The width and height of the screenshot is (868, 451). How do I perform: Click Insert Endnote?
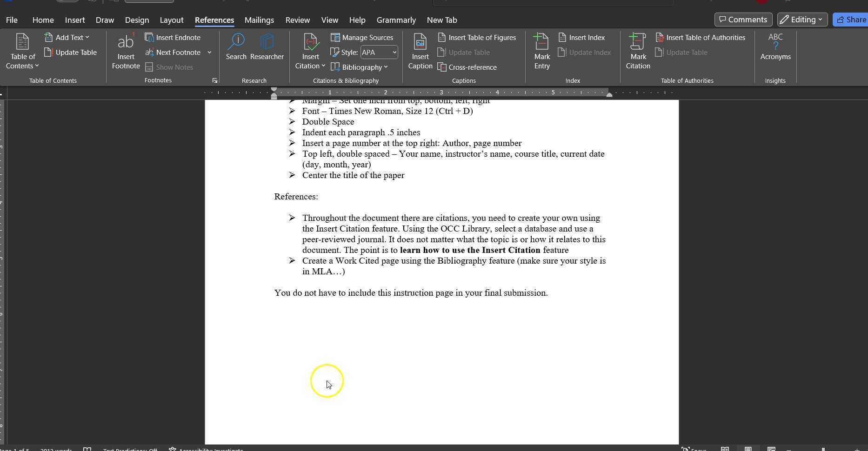pos(173,37)
